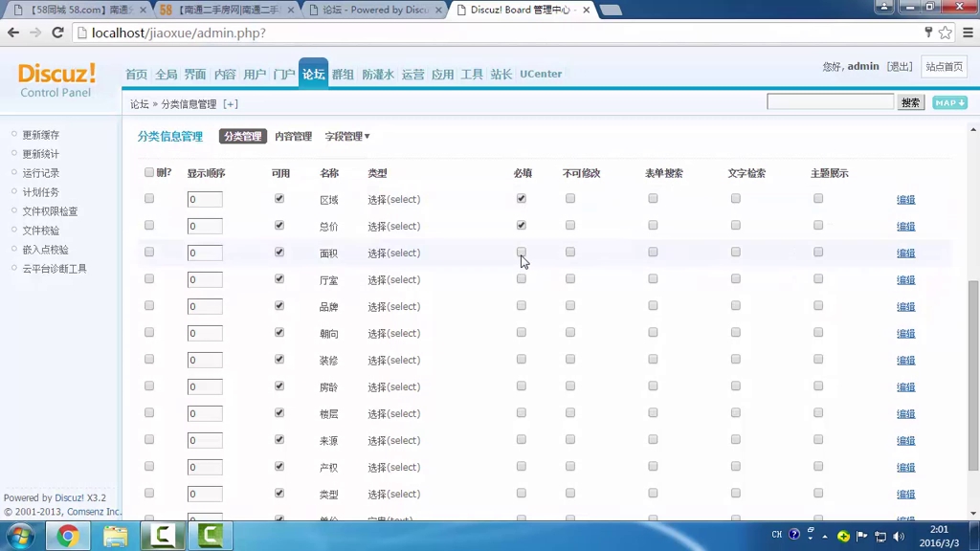This screenshot has width=980, height=551.
Task: Go back using the browser back arrow
Action: (13, 33)
